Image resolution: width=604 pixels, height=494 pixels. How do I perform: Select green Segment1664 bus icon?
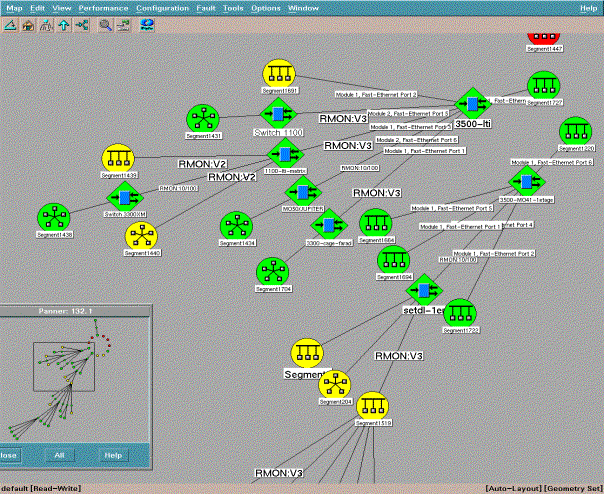376,224
